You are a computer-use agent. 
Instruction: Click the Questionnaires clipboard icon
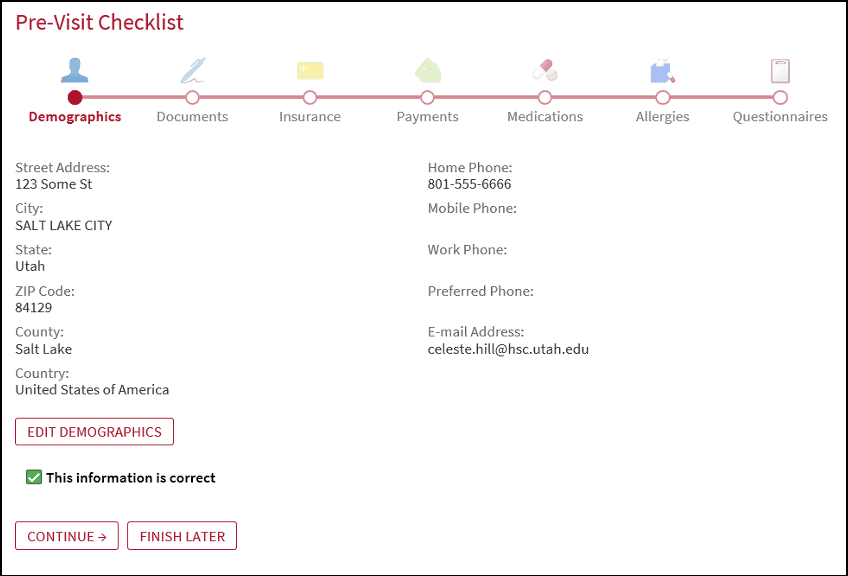coord(780,71)
